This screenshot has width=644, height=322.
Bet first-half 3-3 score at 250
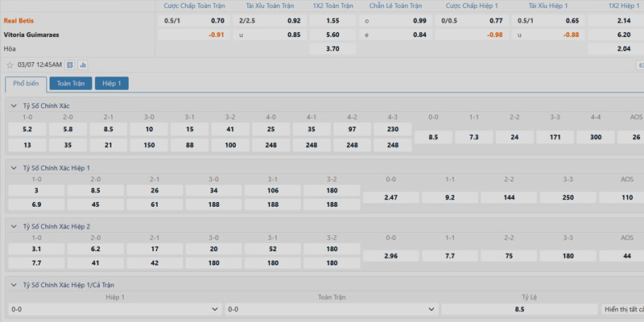[568, 197]
